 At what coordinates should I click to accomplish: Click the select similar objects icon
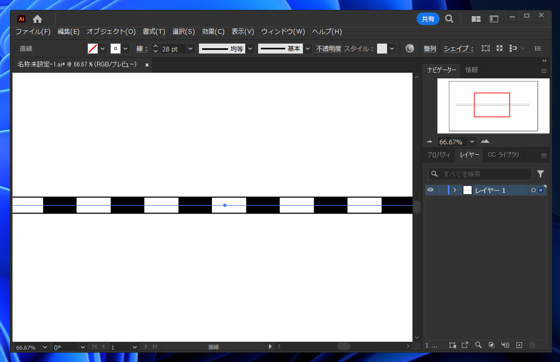click(x=513, y=48)
